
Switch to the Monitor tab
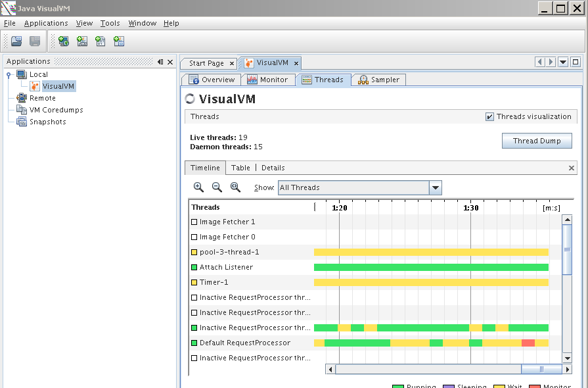tap(268, 80)
